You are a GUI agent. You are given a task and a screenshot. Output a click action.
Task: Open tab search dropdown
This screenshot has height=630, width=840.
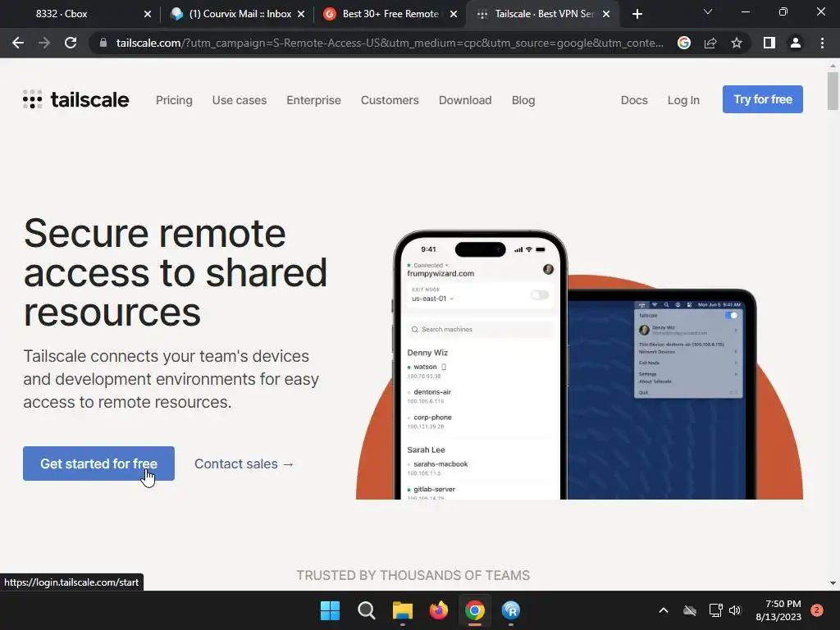[708, 11]
